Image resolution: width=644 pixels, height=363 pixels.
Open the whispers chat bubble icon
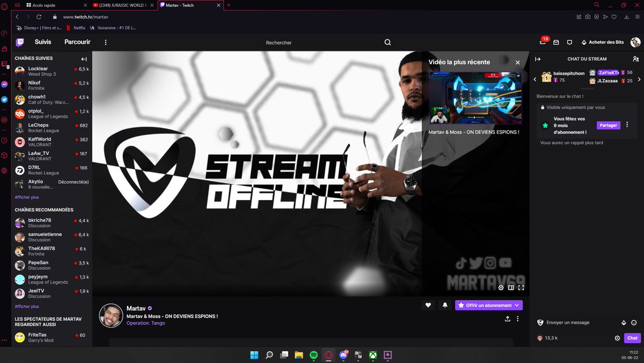tap(569, 42)
